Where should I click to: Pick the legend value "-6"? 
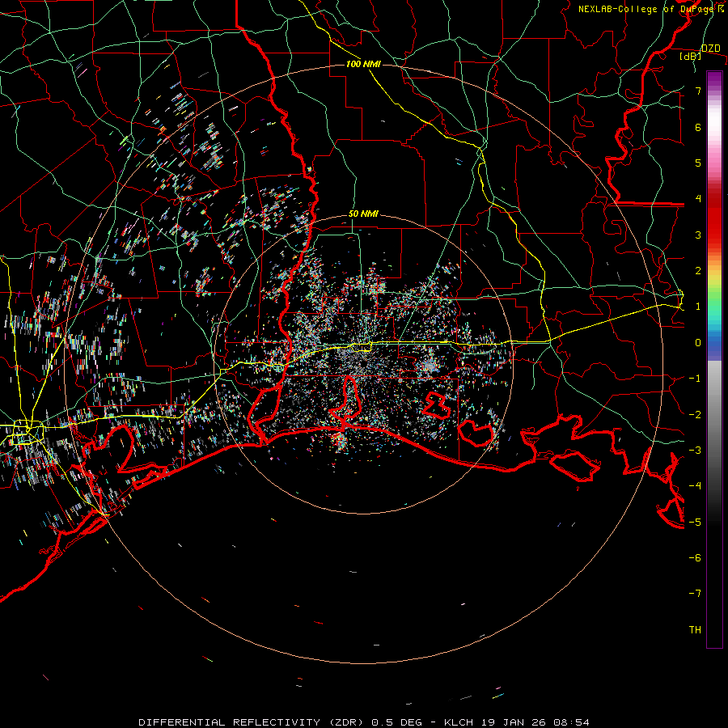point(695,558)
